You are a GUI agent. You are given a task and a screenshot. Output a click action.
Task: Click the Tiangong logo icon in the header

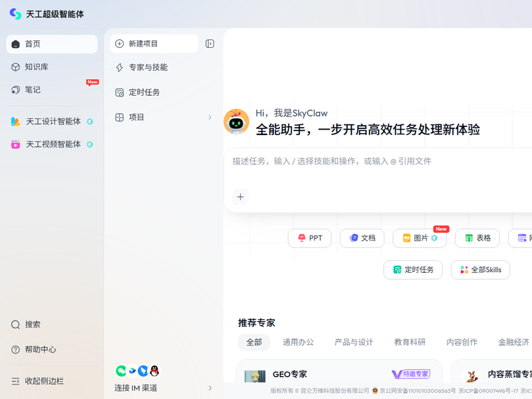(15, 14)
